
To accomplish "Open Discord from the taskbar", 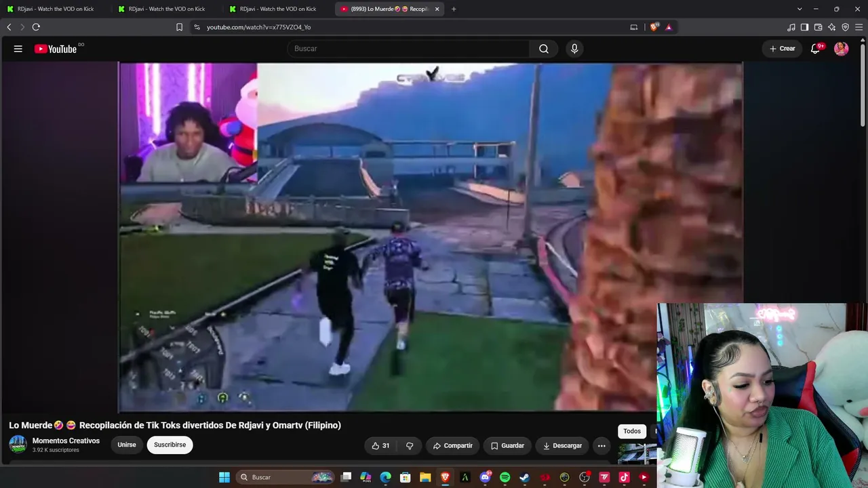I will (x=486, y=477).
